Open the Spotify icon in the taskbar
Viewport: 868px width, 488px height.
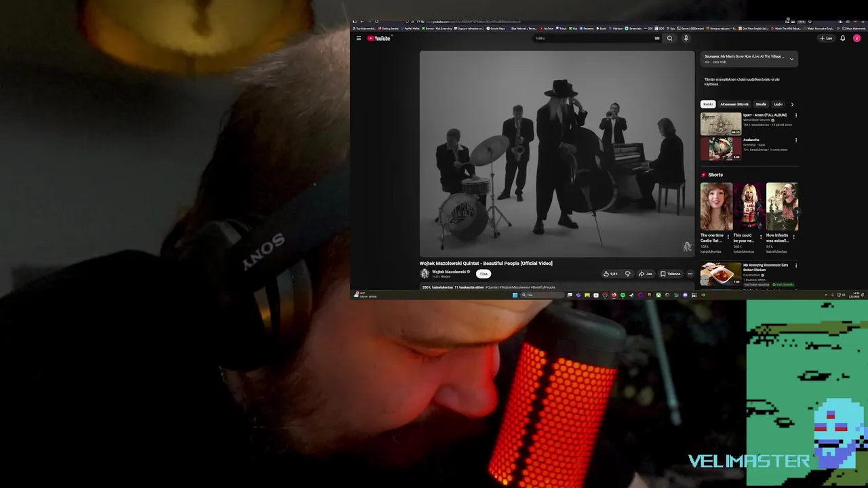pyautogui.click(x=623, y=295)
